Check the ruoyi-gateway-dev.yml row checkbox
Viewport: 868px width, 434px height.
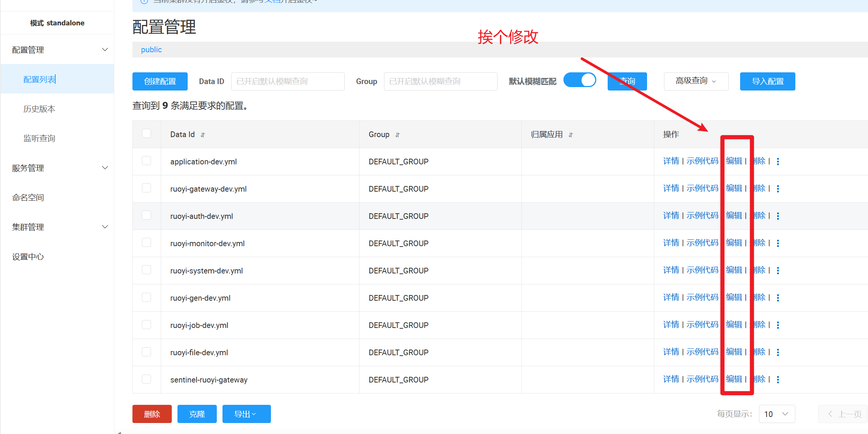pyautogui.click(x=146, y=188)
